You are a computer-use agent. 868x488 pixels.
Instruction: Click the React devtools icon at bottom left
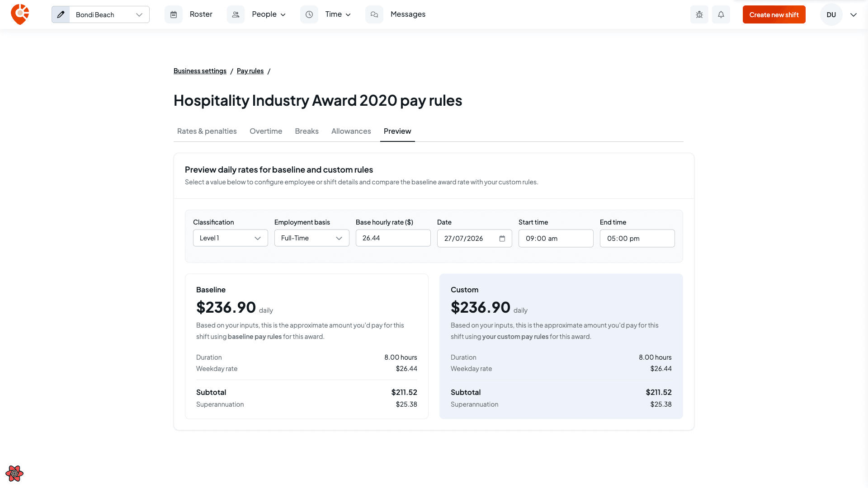click(14, 474)
